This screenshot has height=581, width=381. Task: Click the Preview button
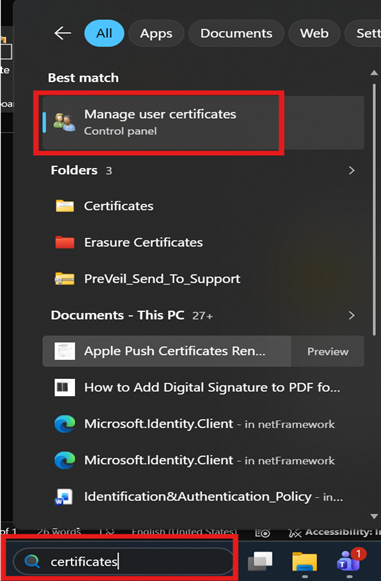[328, 351]
